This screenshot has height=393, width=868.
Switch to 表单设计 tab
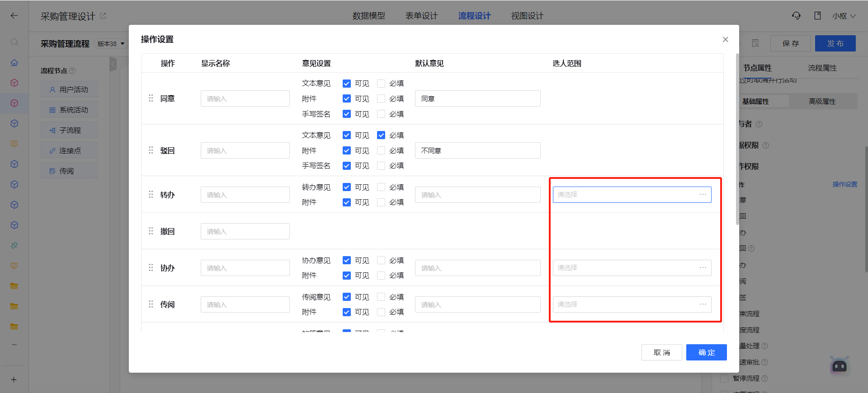(x=422, y=16)
